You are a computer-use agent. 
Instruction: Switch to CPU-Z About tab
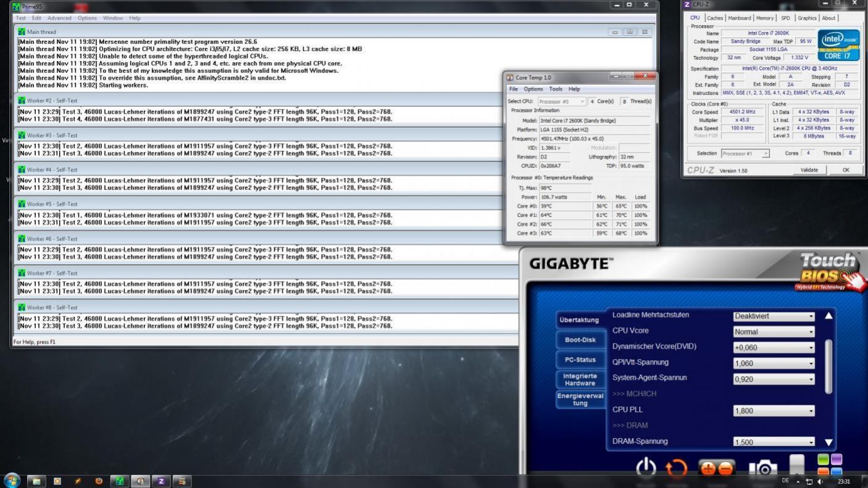pos(828,18)
